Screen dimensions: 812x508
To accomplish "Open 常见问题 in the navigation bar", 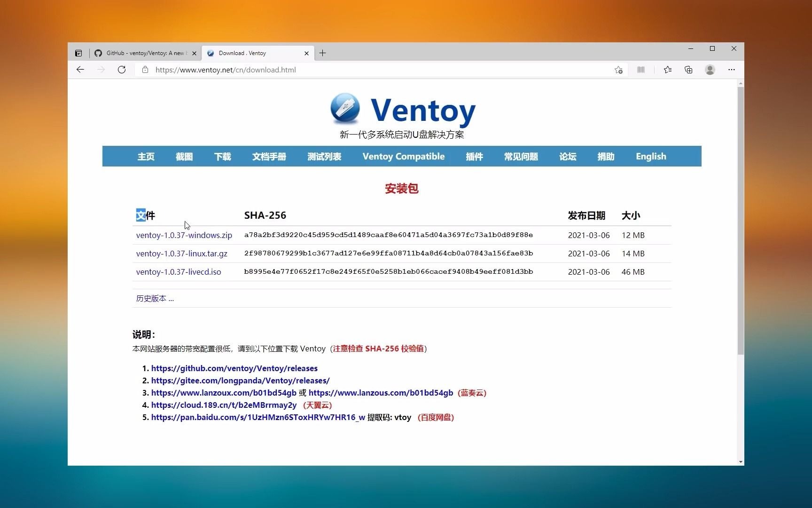I will [x=521, y=156].
